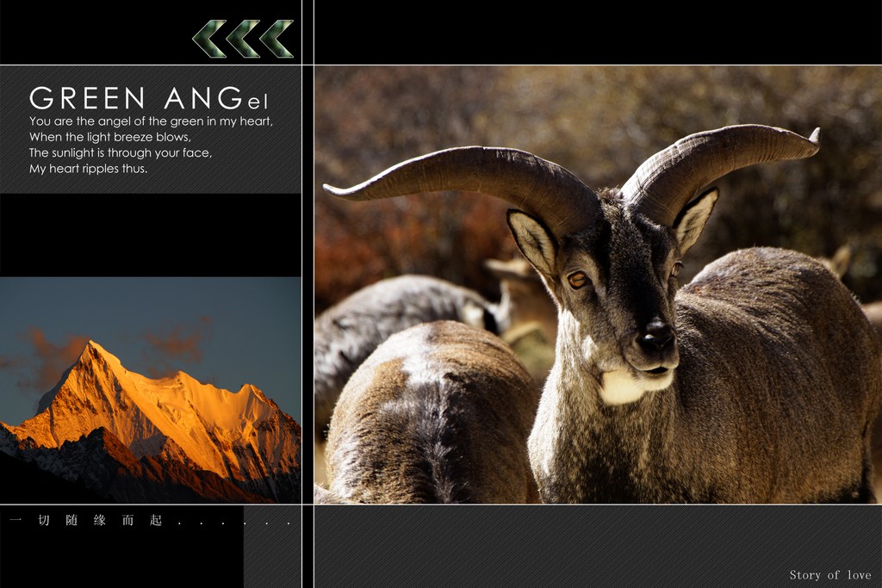Click the line 'When the light breeze blows'
This screenshot has height=588, width=882.
[x=109, y=137]
